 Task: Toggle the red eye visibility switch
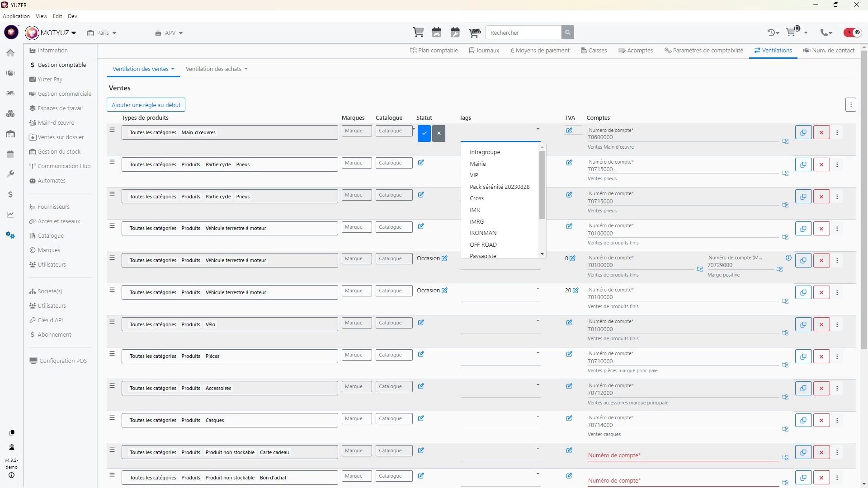coord(853,33)
